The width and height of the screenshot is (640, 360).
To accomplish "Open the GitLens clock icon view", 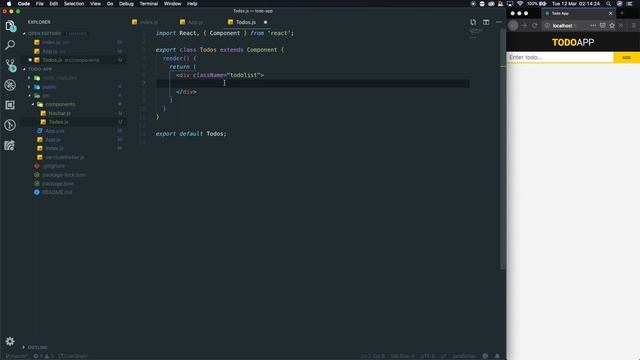I will point(10,125).
